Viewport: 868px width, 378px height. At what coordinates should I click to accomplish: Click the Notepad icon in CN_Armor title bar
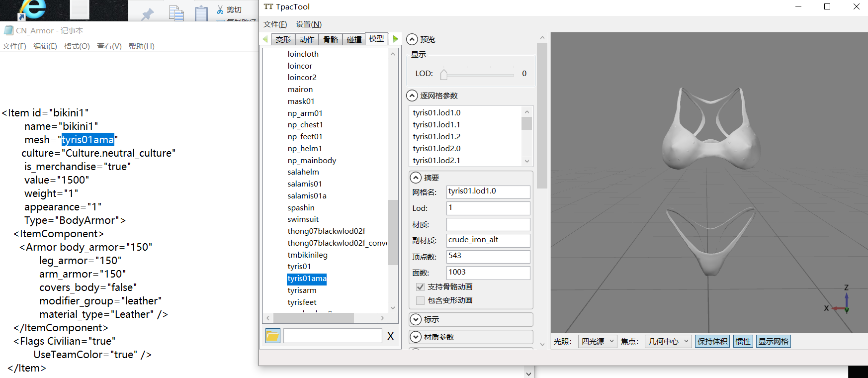pyautogui.click(x=8, y=30)
